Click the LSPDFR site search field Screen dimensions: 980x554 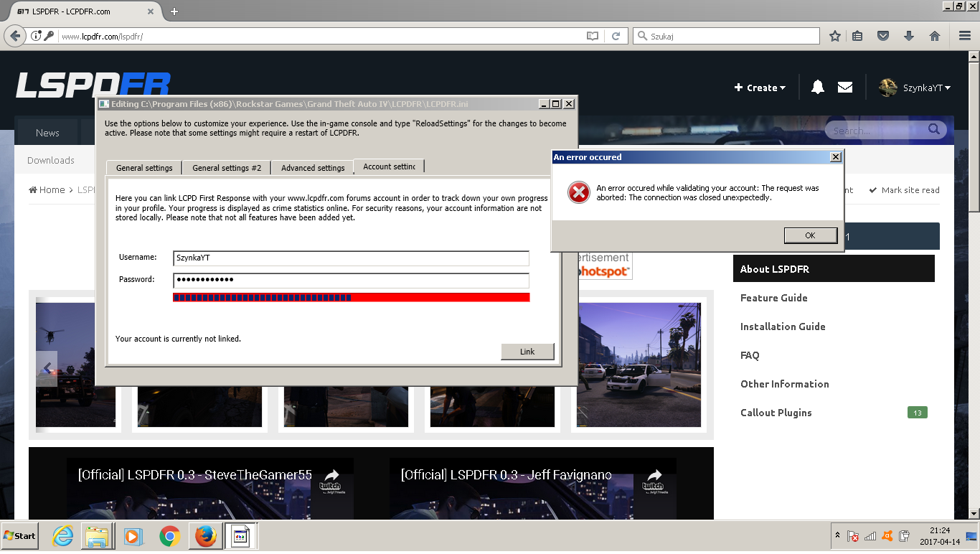[875, 130]
